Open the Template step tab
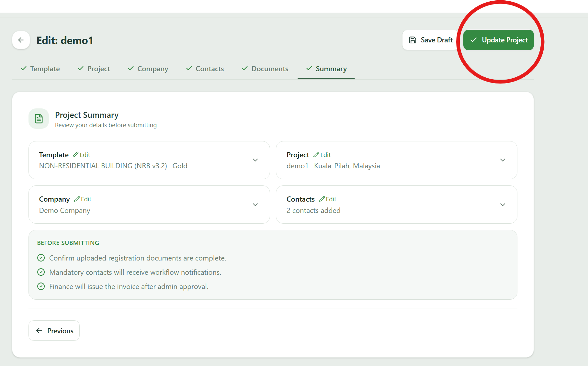This screenshot has width=588, height=366. (x=40, y=69)
